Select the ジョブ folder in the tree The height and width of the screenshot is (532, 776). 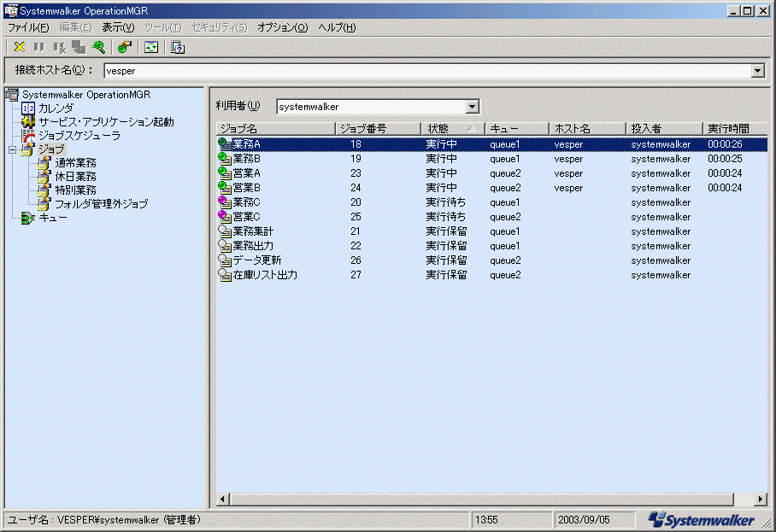51,149
